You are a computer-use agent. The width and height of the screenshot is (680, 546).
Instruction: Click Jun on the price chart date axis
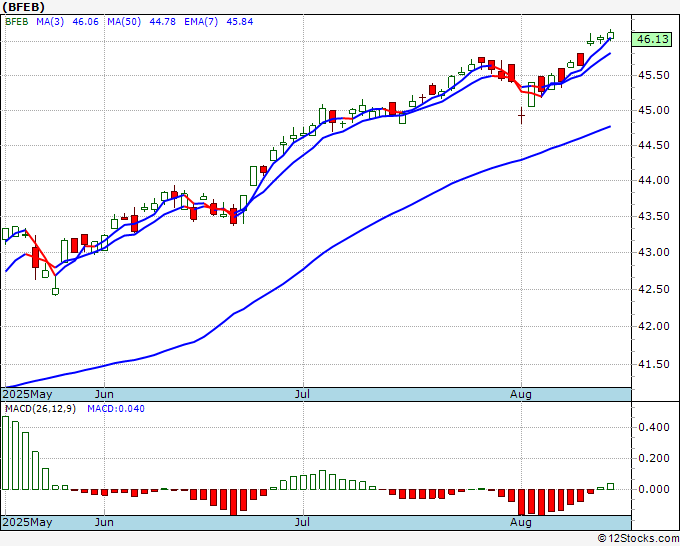tap(104, 394)
